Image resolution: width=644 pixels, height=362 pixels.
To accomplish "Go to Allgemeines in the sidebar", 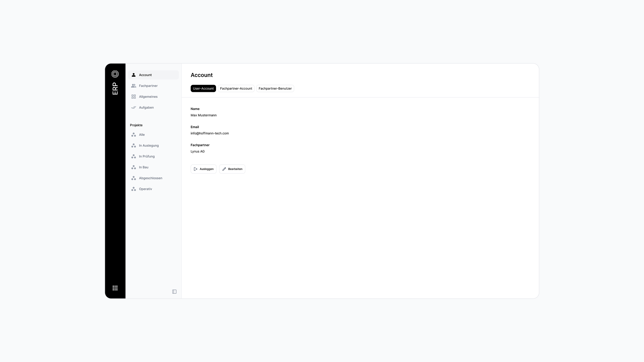I will point(148,97).
